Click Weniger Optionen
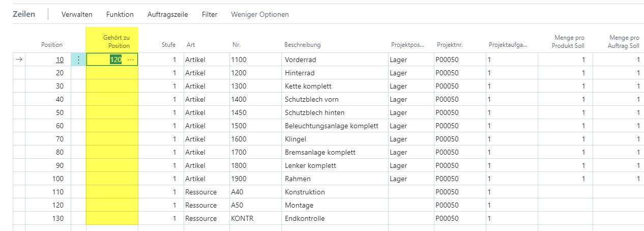Image resolution: width=644 pixels, height=231 pixels. pyautogui.click(x=260, y=14)
